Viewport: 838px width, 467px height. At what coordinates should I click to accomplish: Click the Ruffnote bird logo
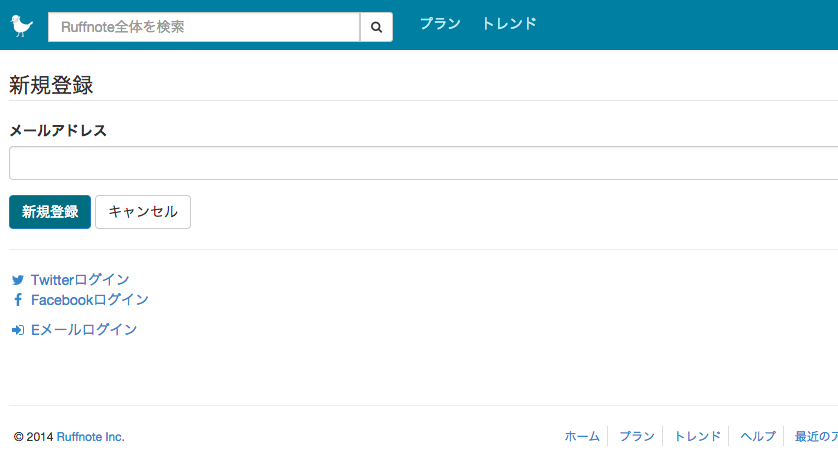tap(22, 25)
